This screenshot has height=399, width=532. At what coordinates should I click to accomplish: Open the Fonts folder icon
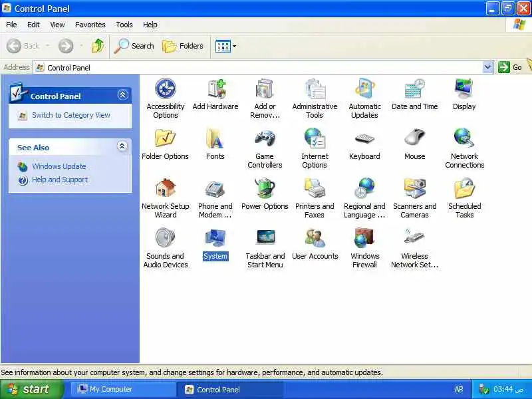[215, 144]
